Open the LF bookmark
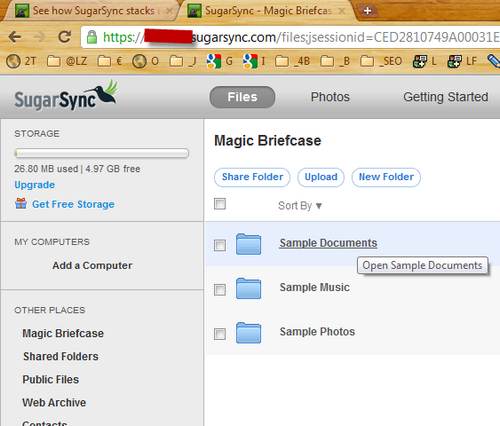Viewport: 500px width, 426px height. pyautogui.click(x=462, y=61)
